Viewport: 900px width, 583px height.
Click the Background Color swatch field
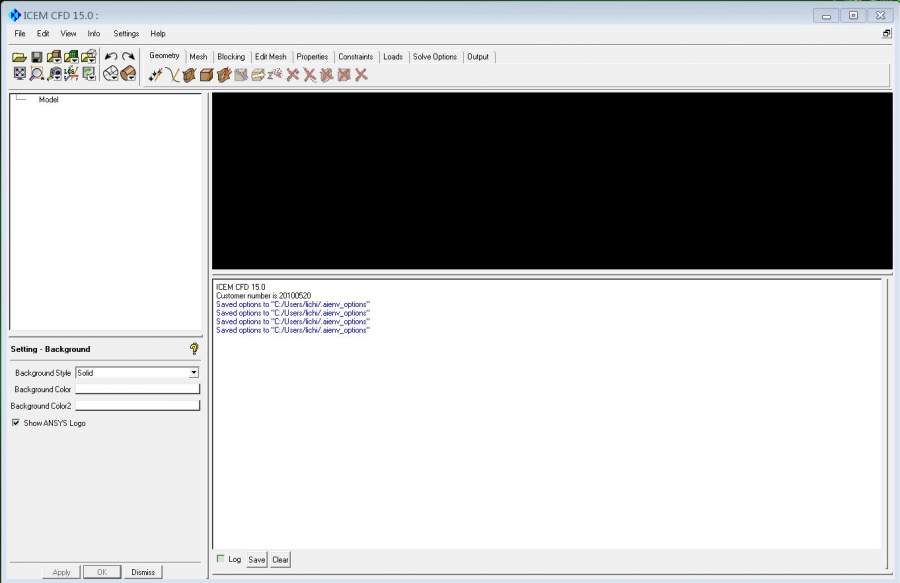click(x=137, y=389)
